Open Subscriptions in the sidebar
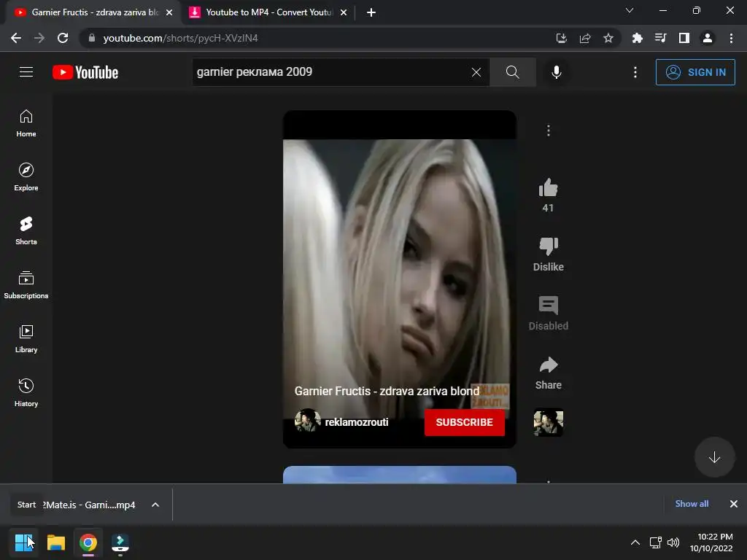 click(x=26, y=285)
